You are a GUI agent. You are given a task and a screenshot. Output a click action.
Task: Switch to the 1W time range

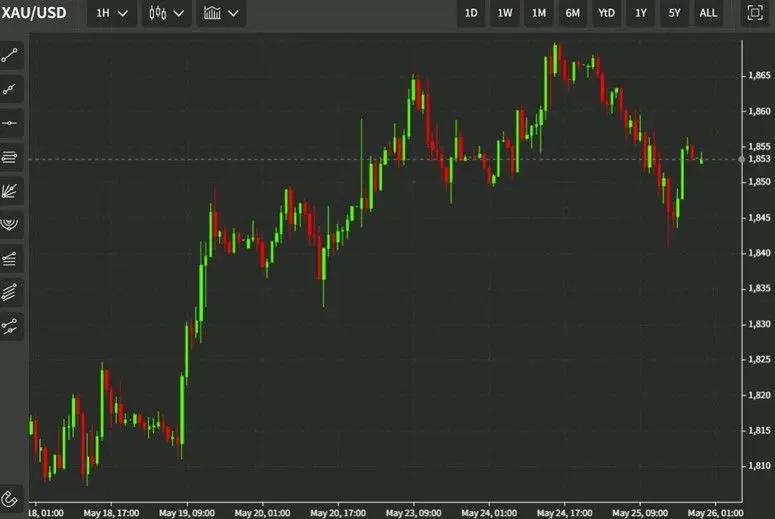(x=505, y=13)
